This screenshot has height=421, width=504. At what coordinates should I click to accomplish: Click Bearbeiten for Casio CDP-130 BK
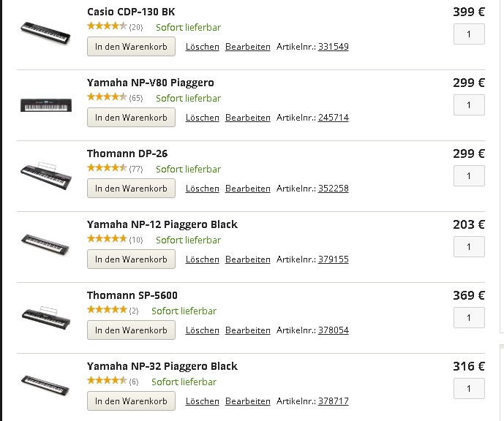(248, 47)
